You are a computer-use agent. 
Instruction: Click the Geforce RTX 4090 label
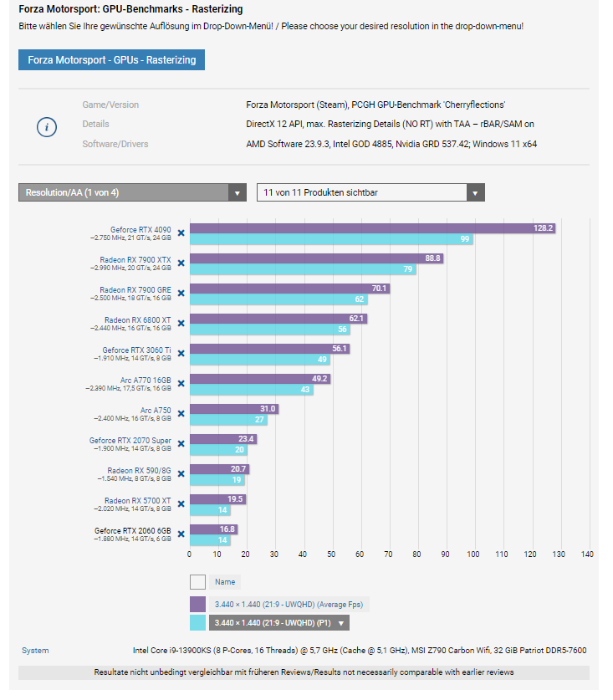140,229
